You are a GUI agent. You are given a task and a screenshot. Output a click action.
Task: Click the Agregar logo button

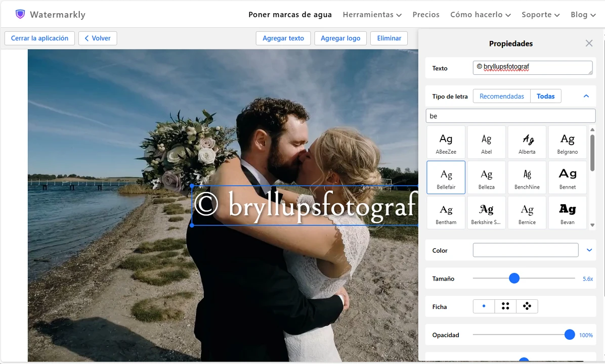click(x=340, y=38)
